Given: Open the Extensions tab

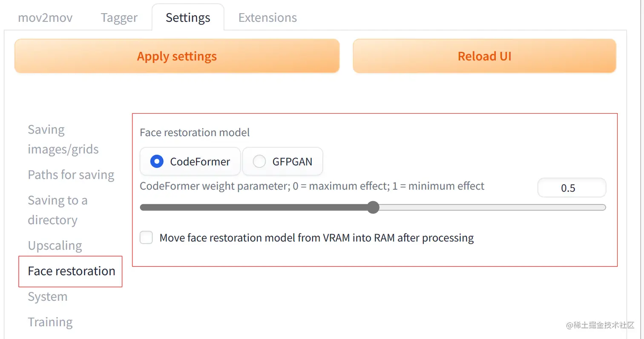Looking at the screenshot, I should (267, 18).
